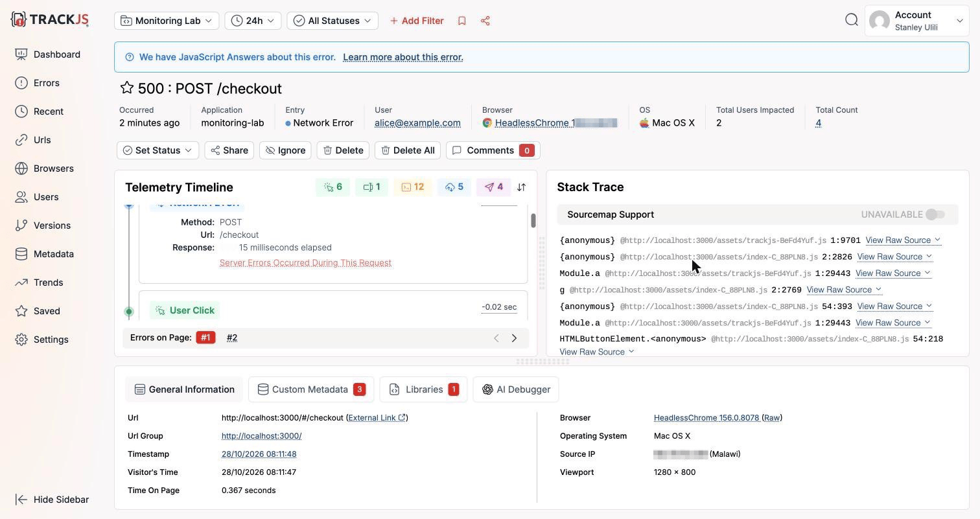Go to previous error on page arrow
This screenshot has width=980, height=519.
(496, 338)
